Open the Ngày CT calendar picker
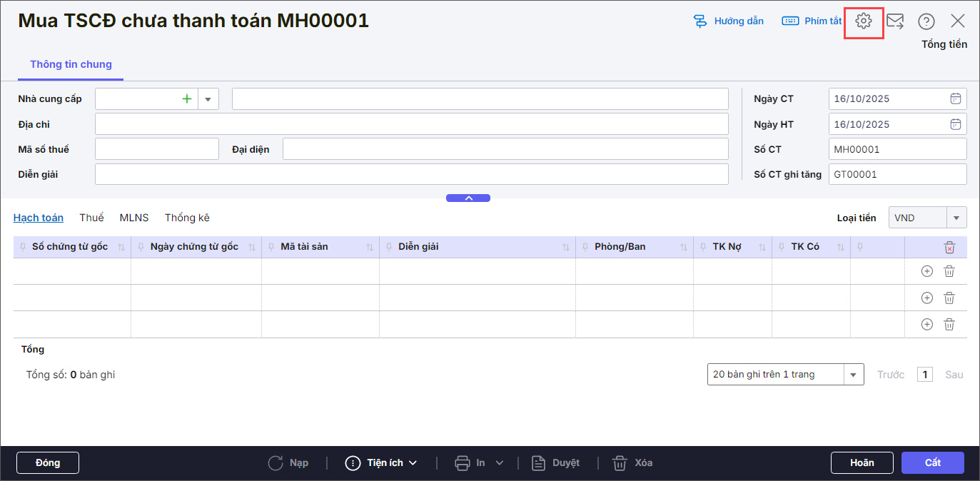 [955, 98]
